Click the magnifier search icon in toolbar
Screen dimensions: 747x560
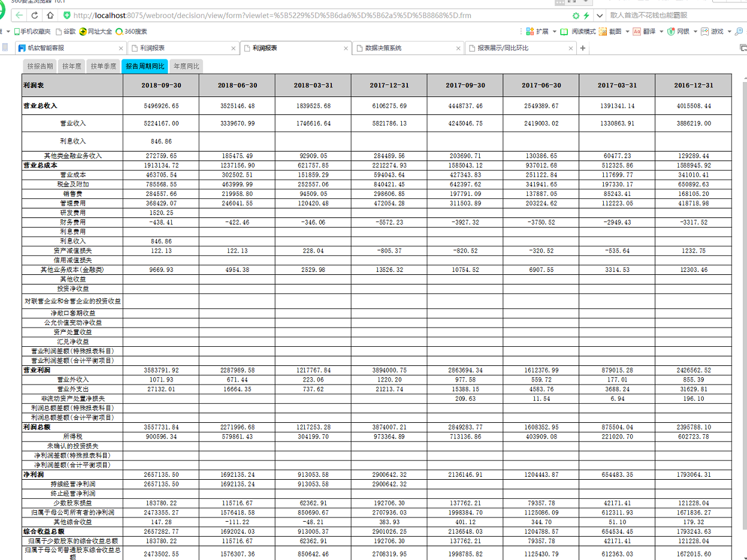(x=740, y=31)
